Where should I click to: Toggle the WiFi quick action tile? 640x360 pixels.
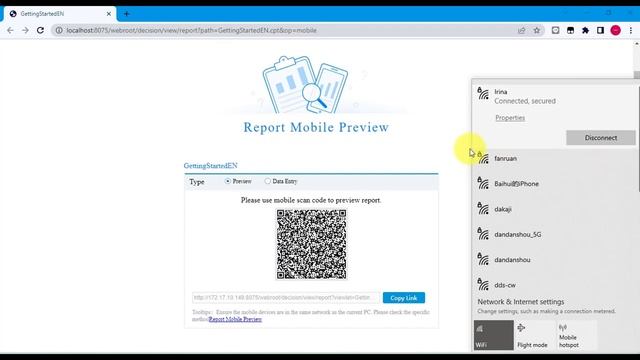[493, 335]
